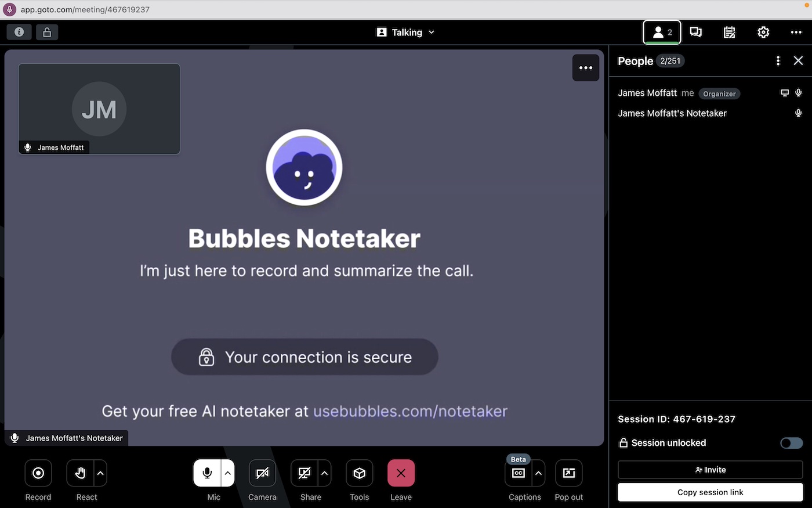Screen dimensions: 812x508
Task: Expand the Captions options chevron
Action: [x=538, y=473]
